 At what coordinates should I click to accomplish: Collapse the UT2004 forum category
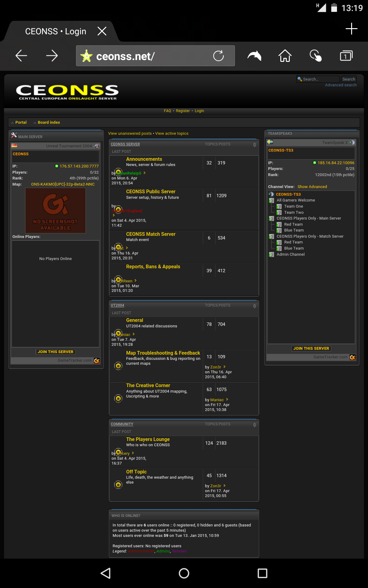point(255,306)
